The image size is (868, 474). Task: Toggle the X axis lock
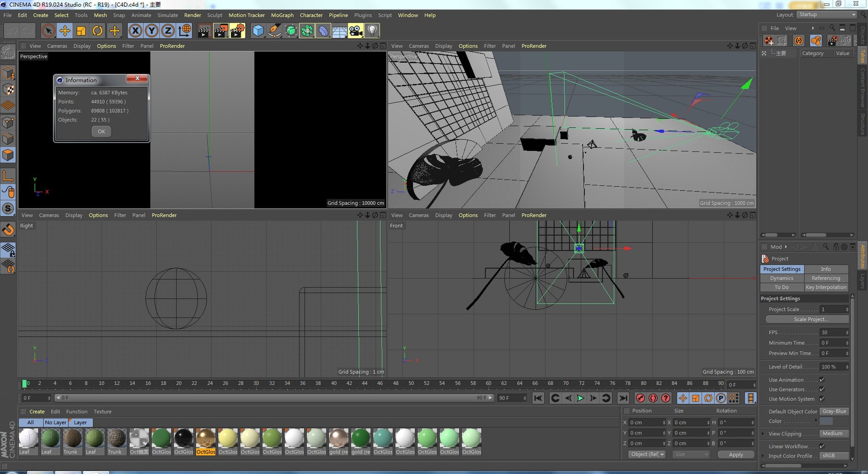pyautogui.click(x=135, y=31)
